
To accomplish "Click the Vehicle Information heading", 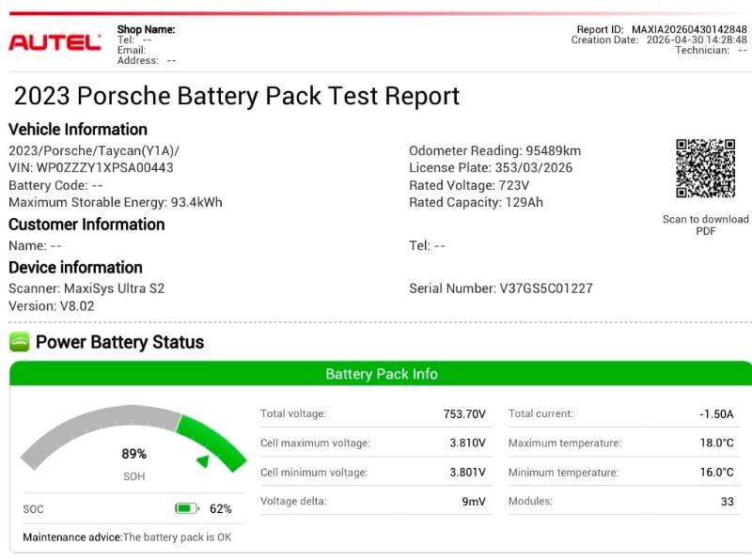I will point(78,130).
